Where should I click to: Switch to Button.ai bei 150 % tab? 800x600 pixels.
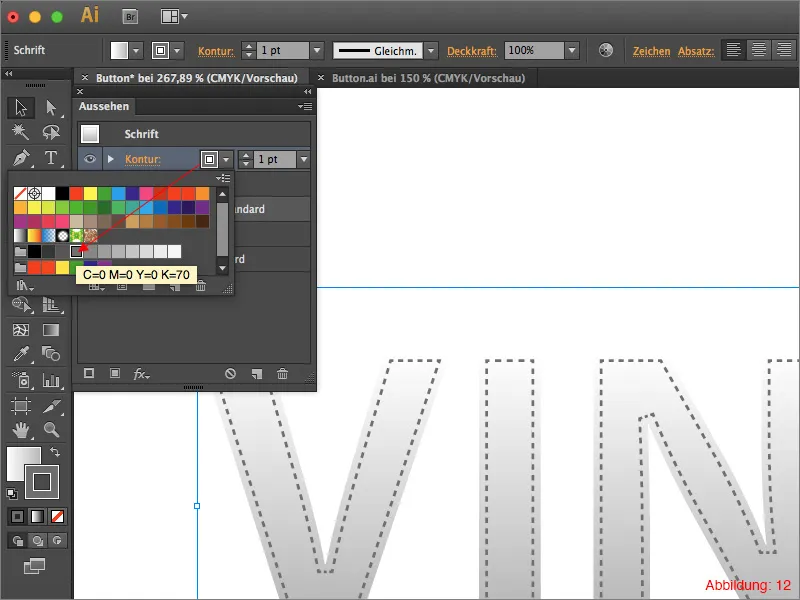pyautogui.click(x=428, y=78)
